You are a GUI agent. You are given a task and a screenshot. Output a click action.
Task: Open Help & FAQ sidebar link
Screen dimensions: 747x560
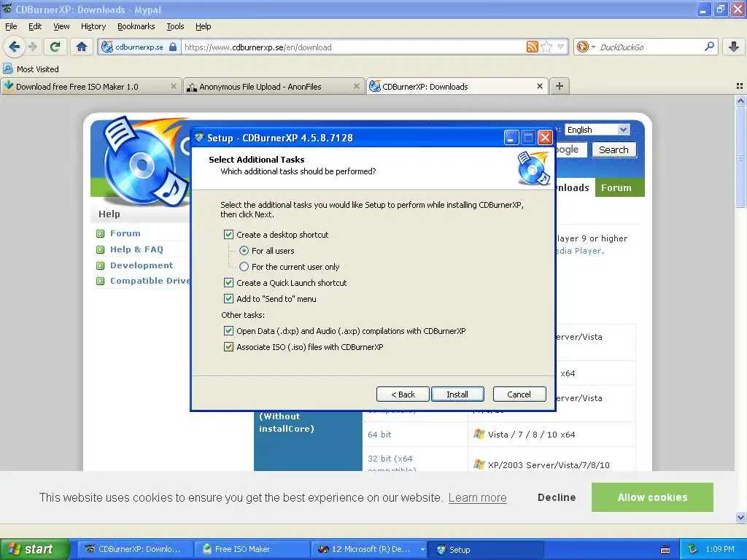point(136,249)
